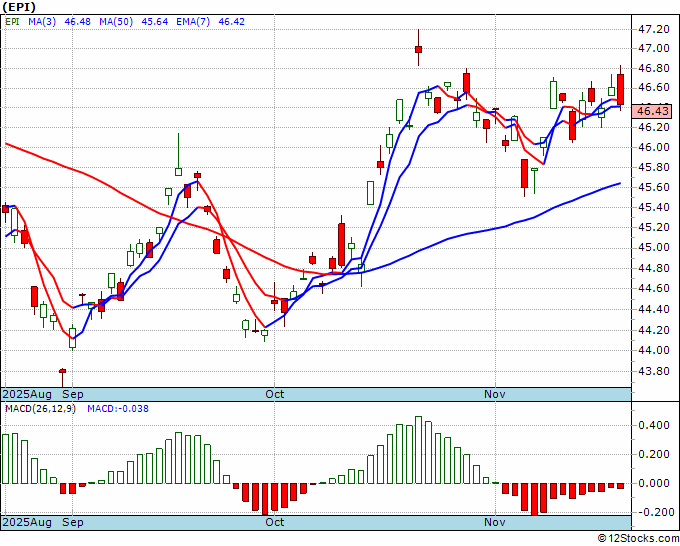Click the green EPI legend symbol
The width and height of the screenshot is (680, 546).
coord(13,22)
